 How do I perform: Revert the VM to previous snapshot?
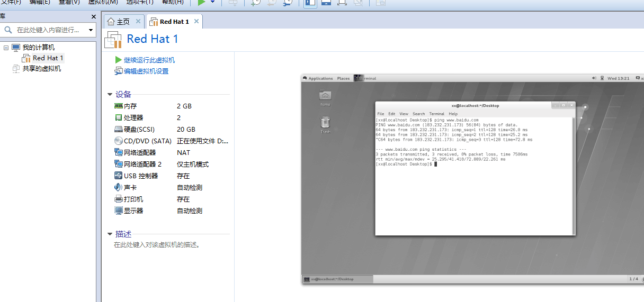tap(271, 3)
